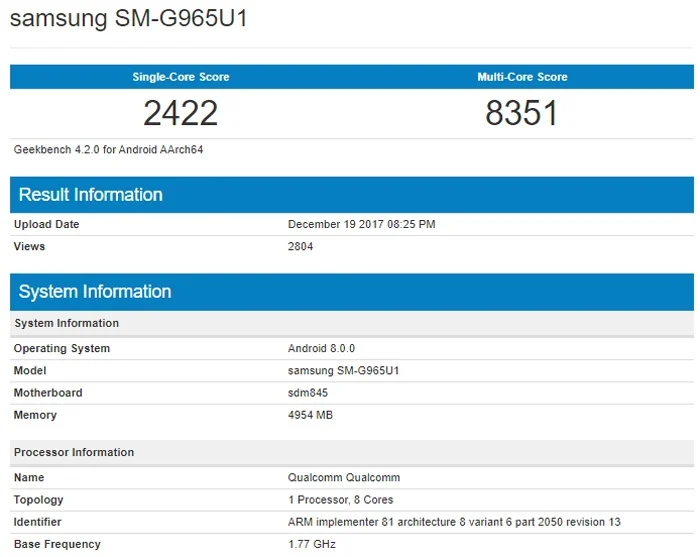Viewport: 700px width, 557px height.
Task: Select the motherboard value 'sdm845'
Action: point(308,393)
